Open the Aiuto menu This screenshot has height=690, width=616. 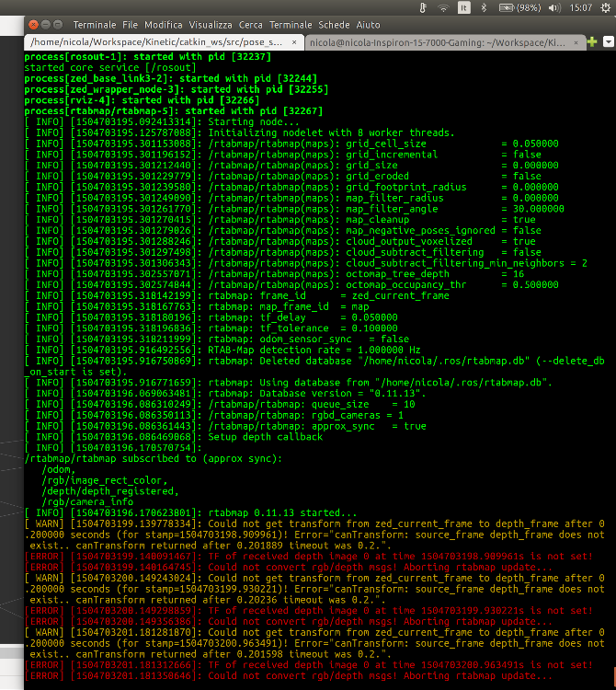coord(369,24)
